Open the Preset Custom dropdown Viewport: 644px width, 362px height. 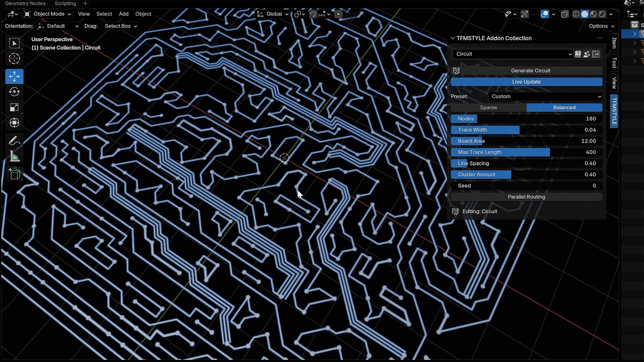pyautogui.click(x=545, y=97)
